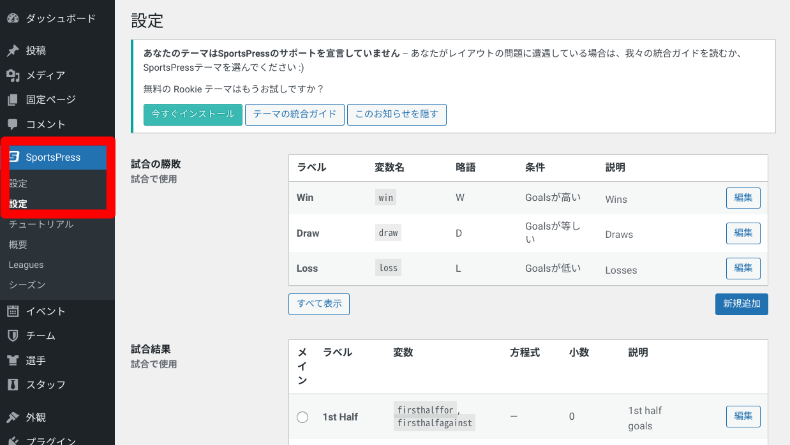
Task: Click the 'draw' variable name cell
Action: 388,233
